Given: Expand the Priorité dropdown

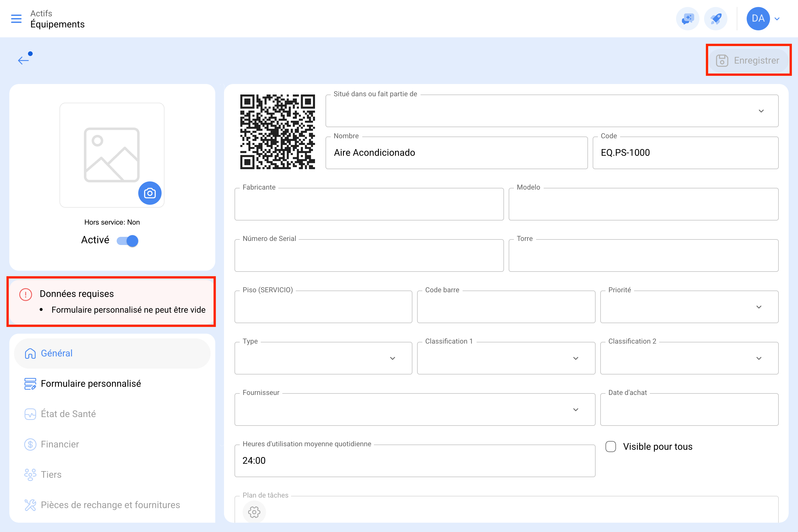Looking at the screenshot, I should click(689, 307).
